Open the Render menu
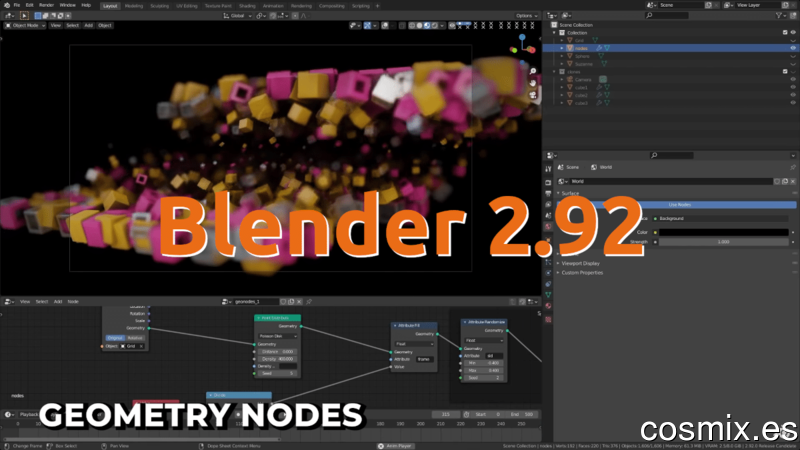Image resolution: width=800 pixels, height=450 pixels. (46, 5)
